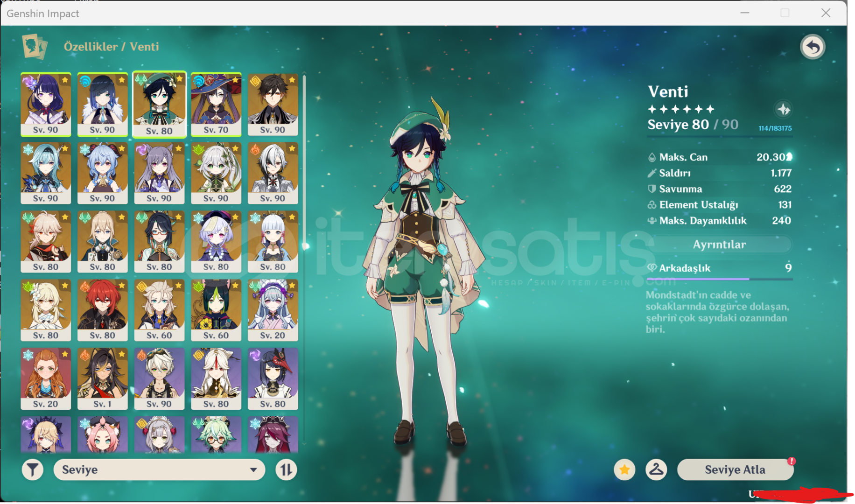855x504 pixels.
Task: Select Arlecchino's character portrait
Action: [x=273, y=173]
